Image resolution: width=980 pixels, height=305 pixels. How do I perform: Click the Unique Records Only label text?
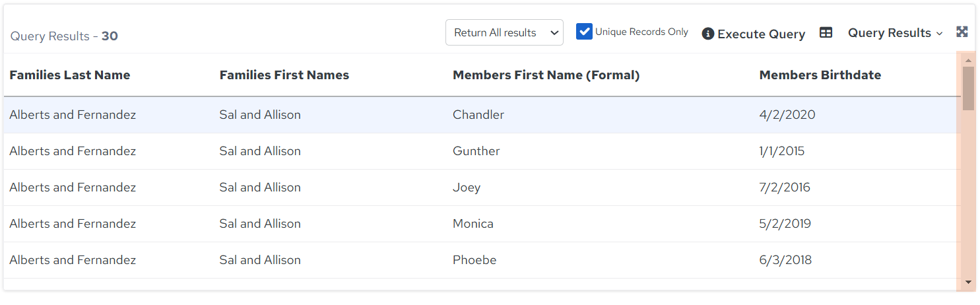coord(641,32)
